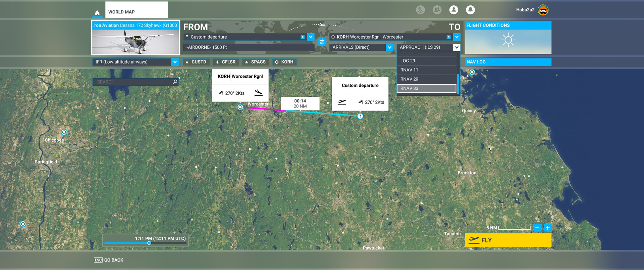The image size is (644, 270).
Task: Zoom out the map with minus button
Action: point(537,228)
